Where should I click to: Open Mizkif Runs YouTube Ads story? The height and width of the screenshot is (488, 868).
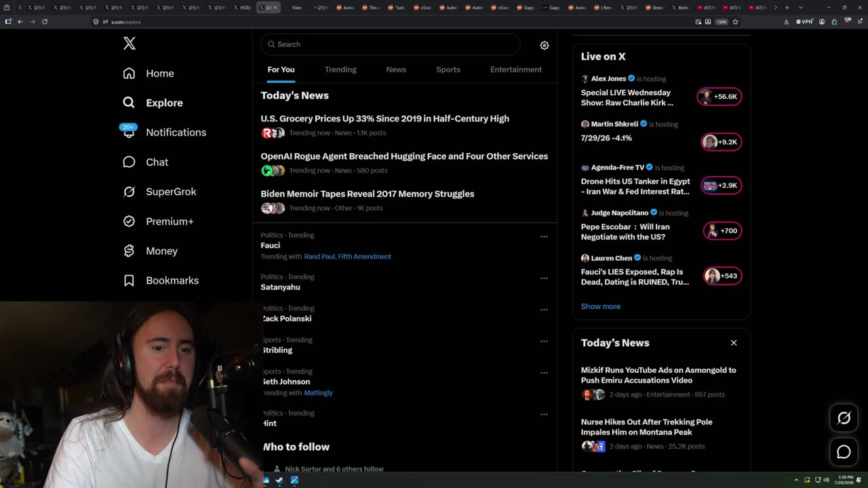click(658, 375)
